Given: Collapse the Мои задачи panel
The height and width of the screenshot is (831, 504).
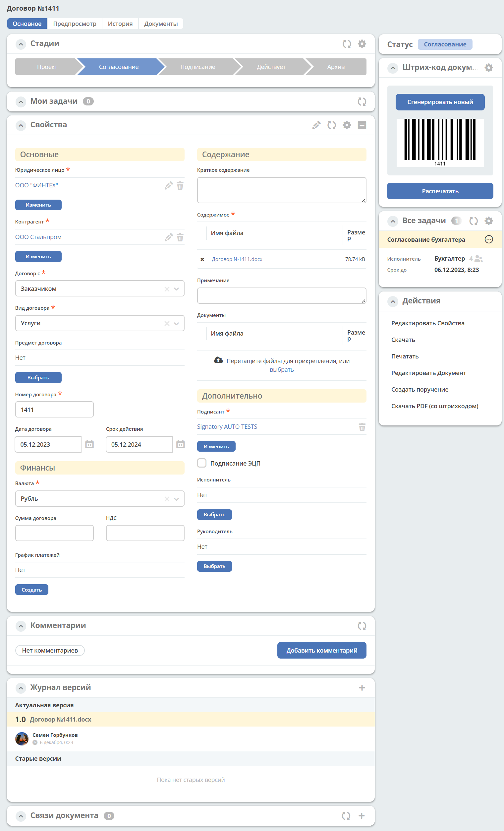Looking at the screenshot, I should point(21,102).
